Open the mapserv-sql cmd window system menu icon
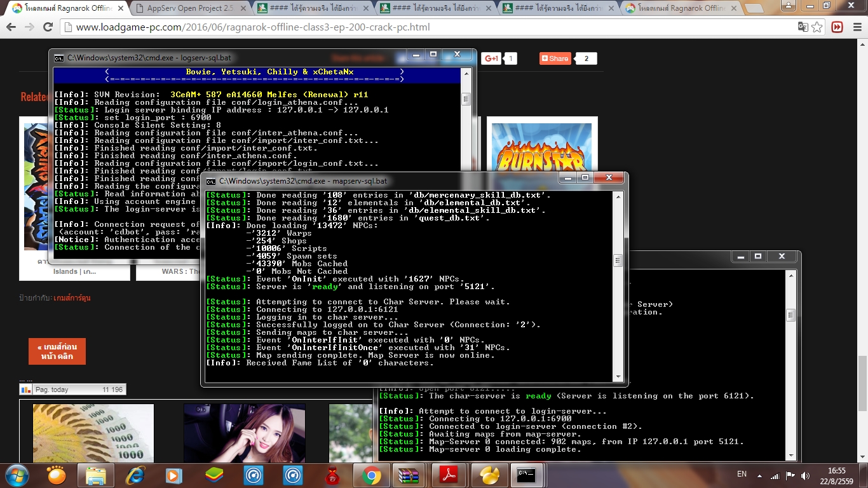 click(x=210, y=181)
